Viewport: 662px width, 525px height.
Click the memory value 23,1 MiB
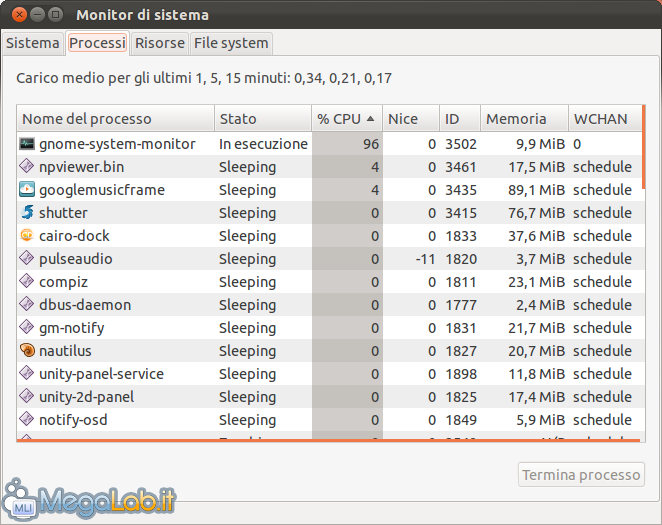point(536,281)
